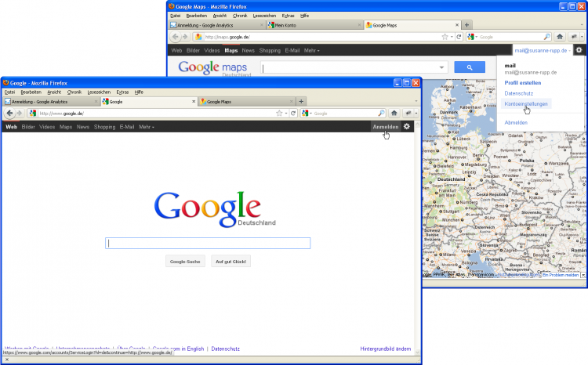Click the settings gear next to Anmelden
The height and width of the screenshot is (365, 588).
pos(406,127)
